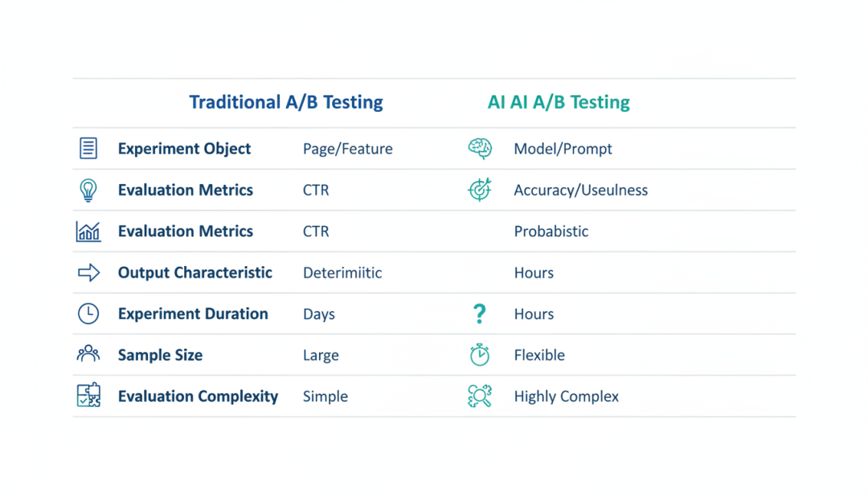Click the Highly Complex text

pyautogui.click(x=567, y=396)
